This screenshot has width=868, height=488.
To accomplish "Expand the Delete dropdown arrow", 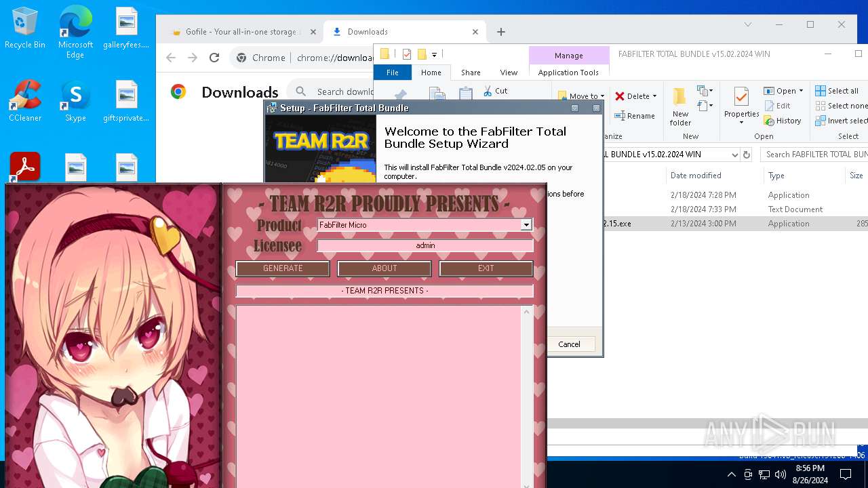I will coord(654,96).
